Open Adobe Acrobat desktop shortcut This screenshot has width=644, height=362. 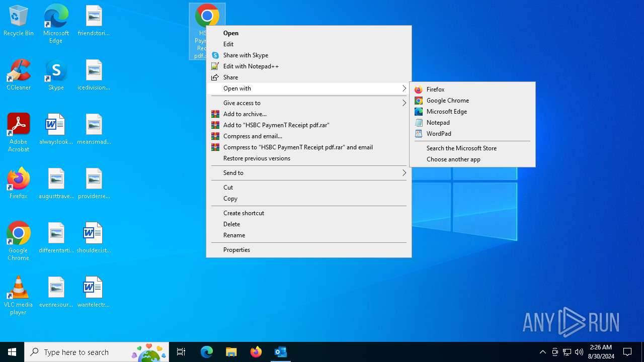pos(19,133)
